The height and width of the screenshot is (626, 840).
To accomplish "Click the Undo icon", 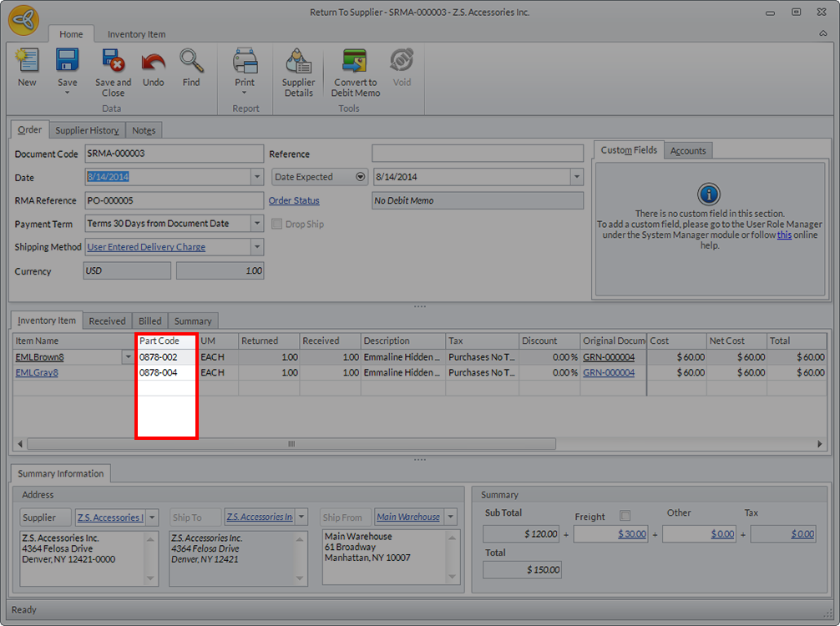I will 154,63.
